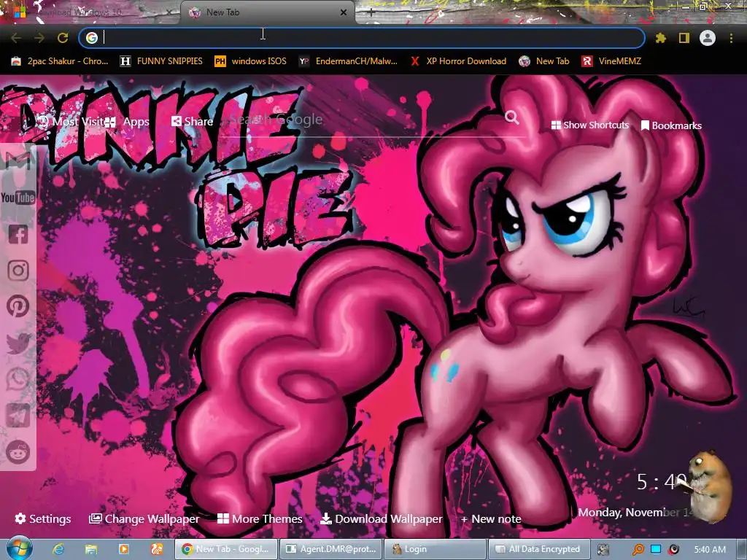Viewport: 747px width, 560px height.
Task: Open YouTube sidebar icon
Action: (x=18, y=197)
